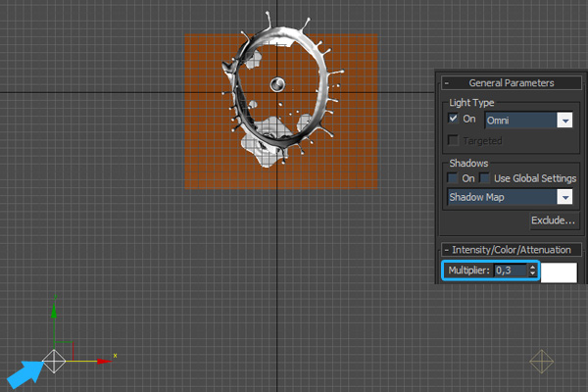Select the dim yellow Omni light on the right
Screen dimensions: 588x392
click(541, 362)
